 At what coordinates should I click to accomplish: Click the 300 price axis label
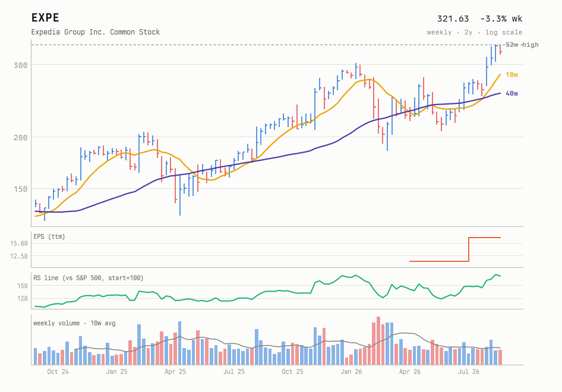pos(20,65)
